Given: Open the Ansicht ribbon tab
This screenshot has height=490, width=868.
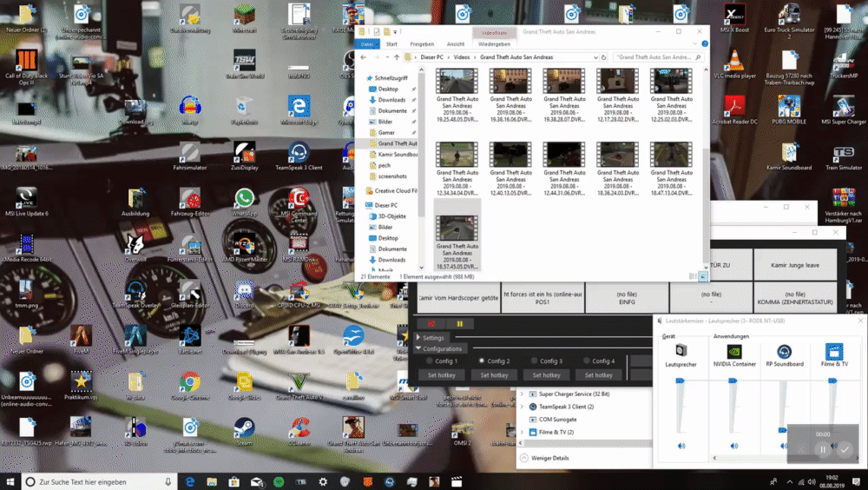Looking at the screenshot, I should [x=455, y=43].
